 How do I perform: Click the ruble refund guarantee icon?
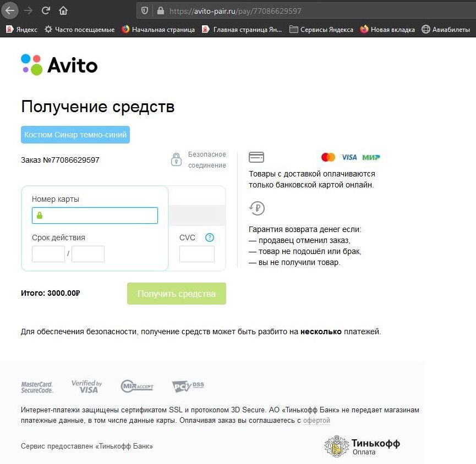tap(257, 208)
